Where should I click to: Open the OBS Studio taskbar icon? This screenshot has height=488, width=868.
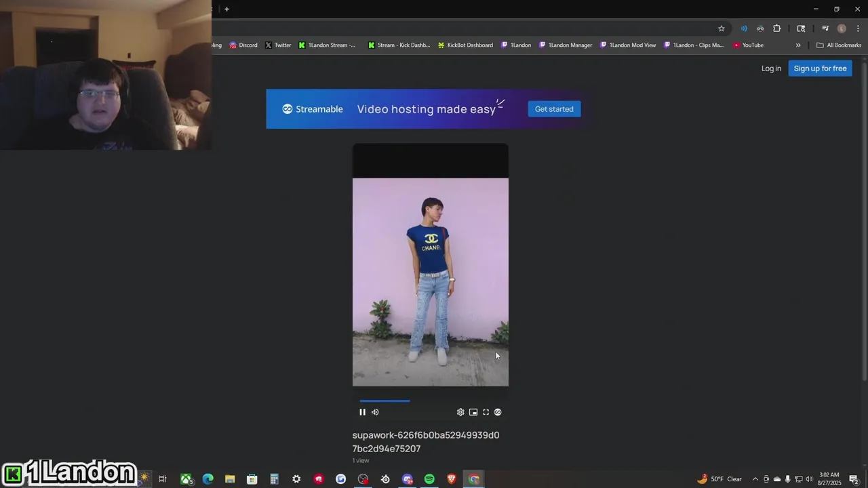pyautogui.click(x=363, y=479)
